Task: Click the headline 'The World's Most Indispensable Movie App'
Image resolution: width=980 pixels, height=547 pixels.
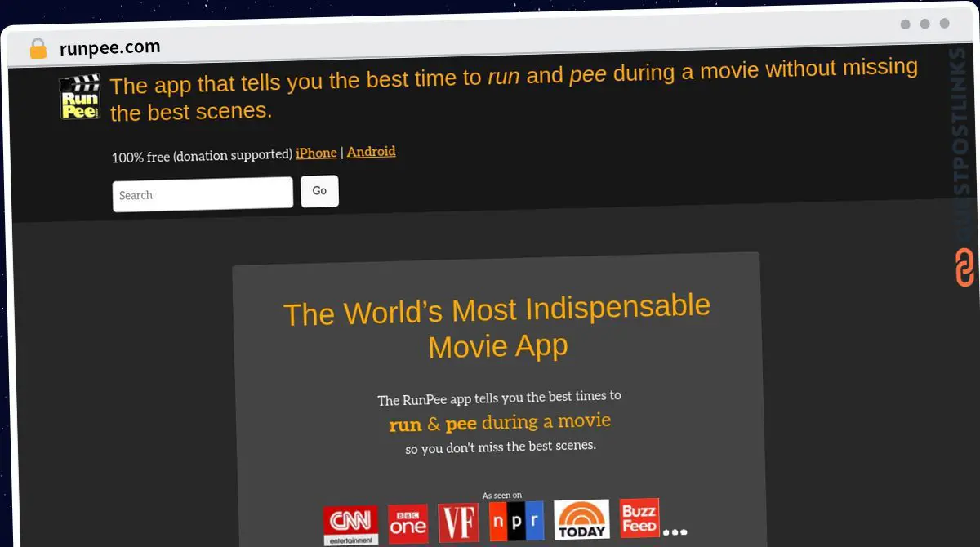Action: click(x=497, y=327)
